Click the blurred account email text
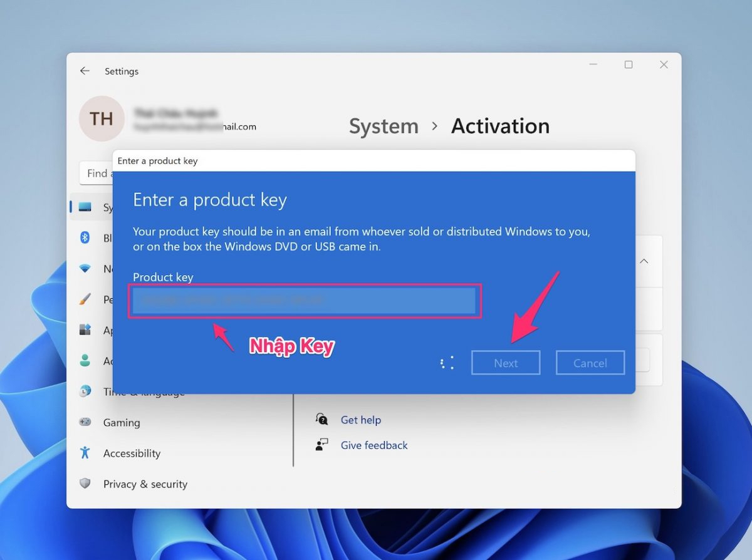752x560 pixels. (x=196, y=127)
